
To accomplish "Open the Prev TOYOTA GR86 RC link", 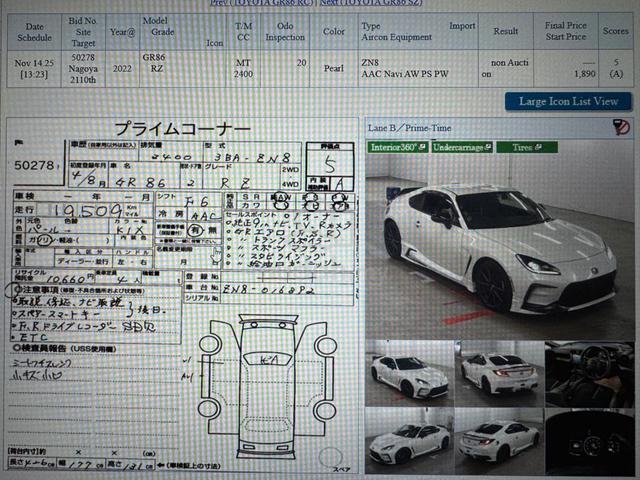I will coord(262,2).
